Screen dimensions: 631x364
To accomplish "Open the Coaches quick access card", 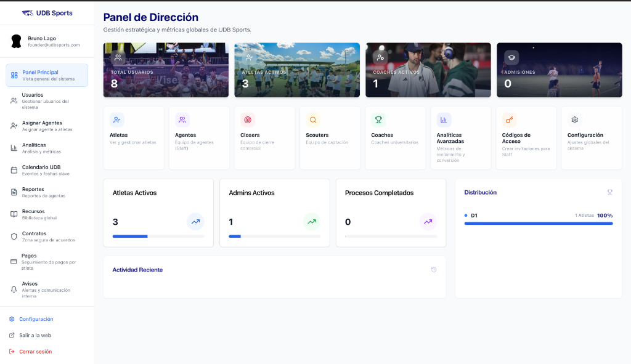I will pyautogui.click(x=395, y=138).
